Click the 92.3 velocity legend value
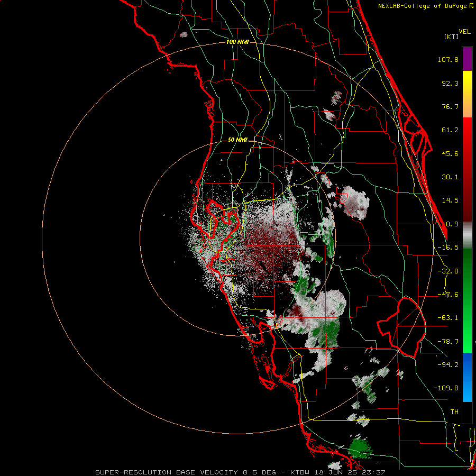Screen dimensions: 476x476 [x=450, y=83]
